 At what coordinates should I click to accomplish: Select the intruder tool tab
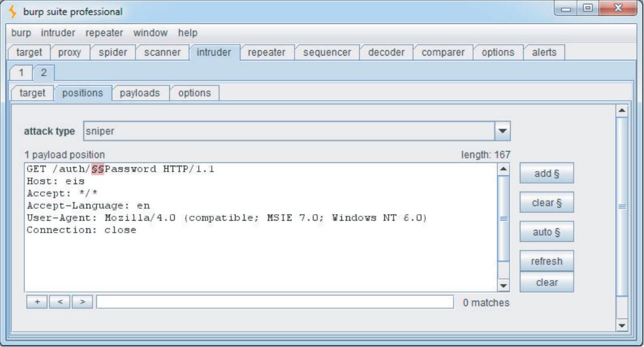[213, 53]
